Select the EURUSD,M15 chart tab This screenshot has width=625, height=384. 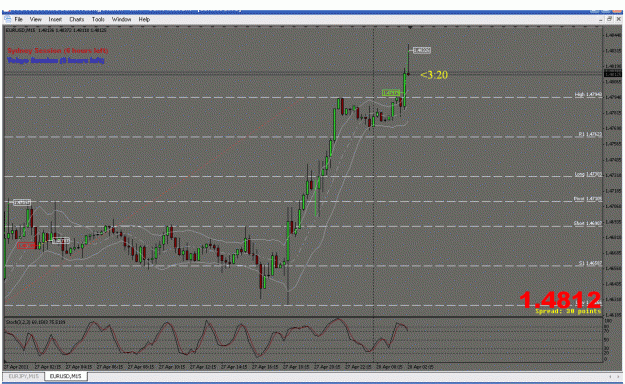point(65,376)
